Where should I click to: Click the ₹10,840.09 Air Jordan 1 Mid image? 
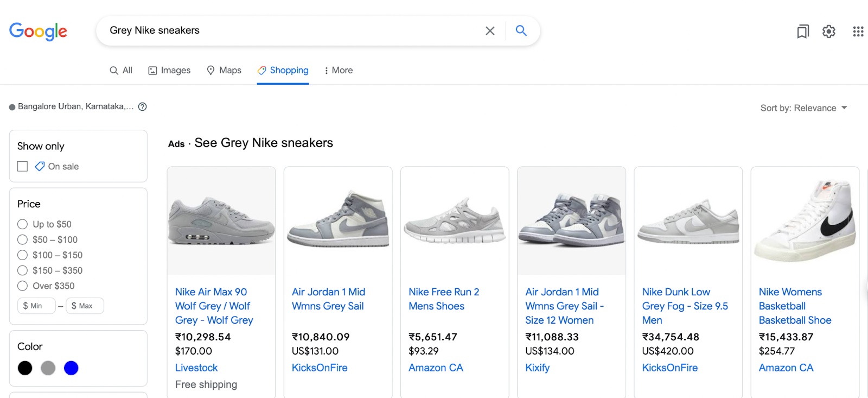point(338,221)
